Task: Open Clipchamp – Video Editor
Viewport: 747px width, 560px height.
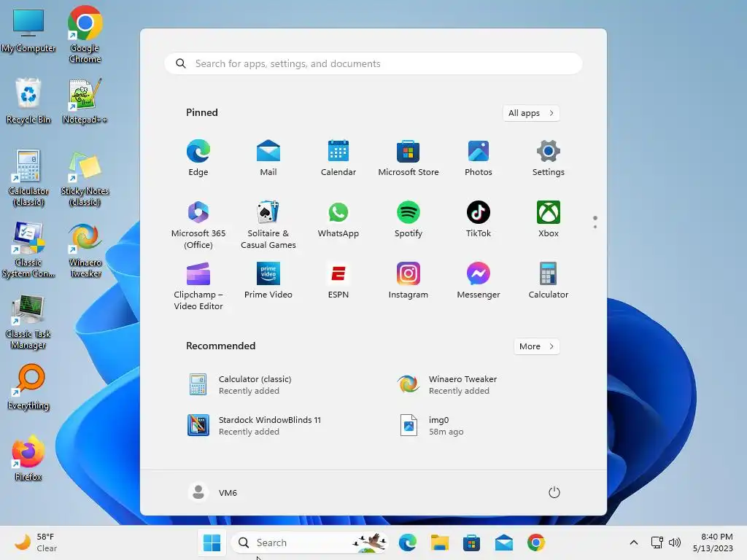Action: point(198,286)
